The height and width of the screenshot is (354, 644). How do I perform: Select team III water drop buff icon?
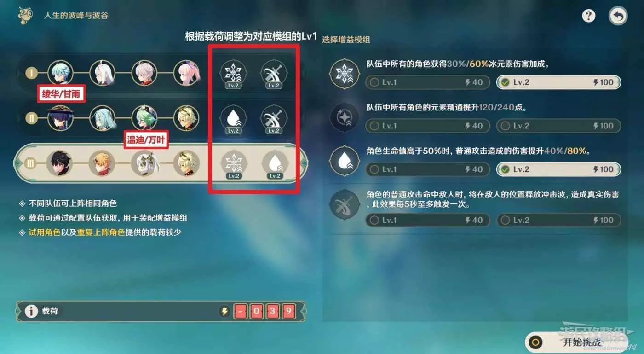[x=275, y=163]
